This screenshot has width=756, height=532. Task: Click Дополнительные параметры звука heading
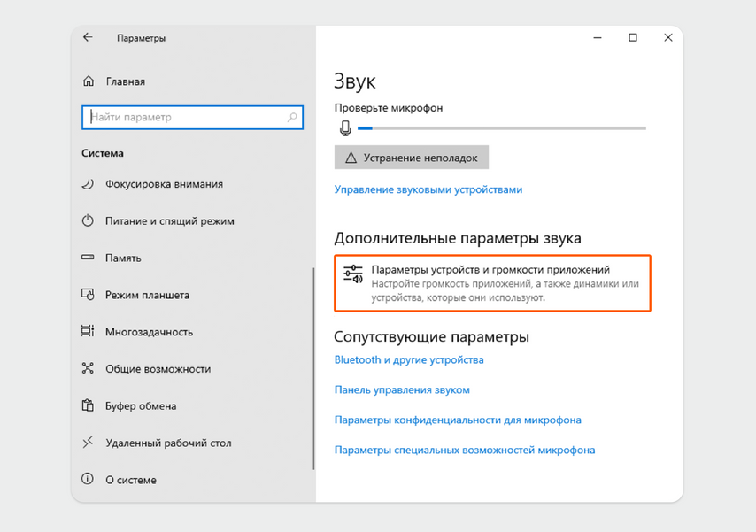pyautogui.click(x=458, y=238)
